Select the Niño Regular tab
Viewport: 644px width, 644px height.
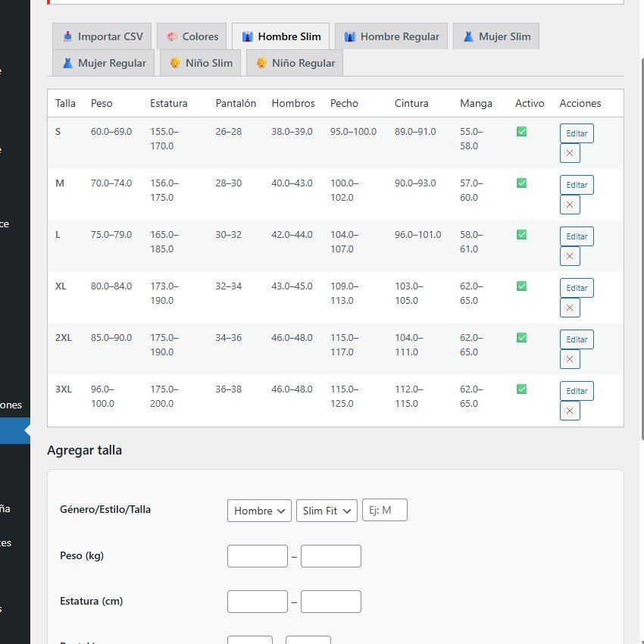[x=295, y=63]
